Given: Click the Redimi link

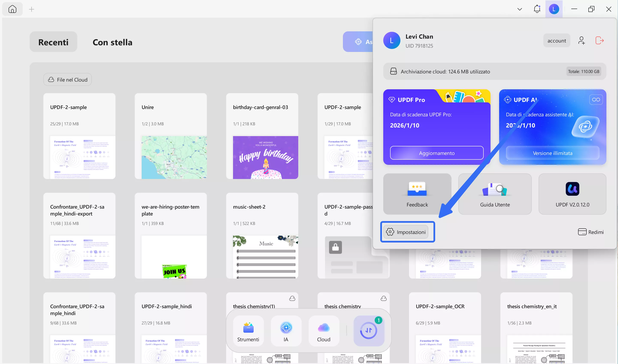Looking at the screenshot, I should pyautogui.click(x=591, y=232).
